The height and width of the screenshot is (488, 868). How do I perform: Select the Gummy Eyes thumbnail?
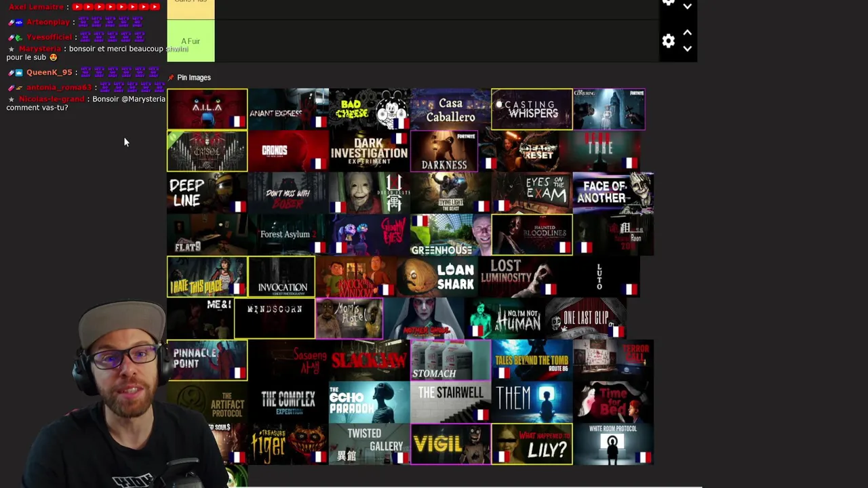pos(370,235)
